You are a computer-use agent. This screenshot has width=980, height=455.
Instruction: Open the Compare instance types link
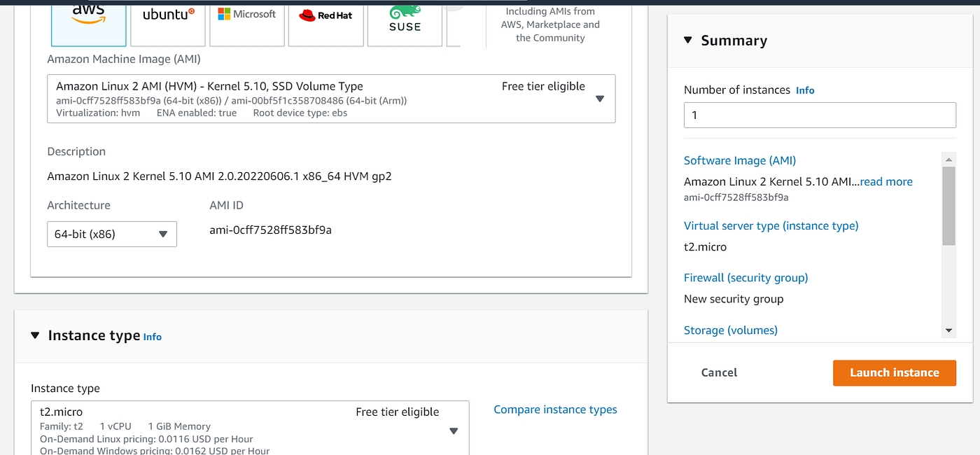pos(555,409)
